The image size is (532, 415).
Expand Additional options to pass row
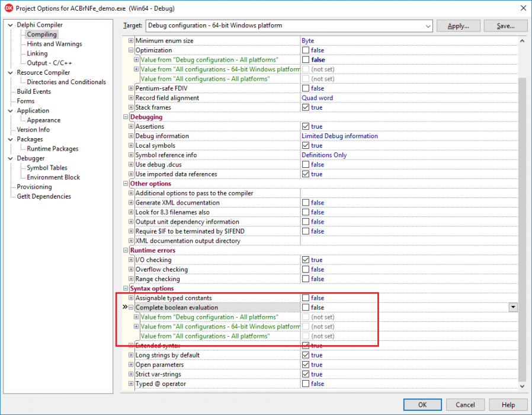[x=131, y=193]
